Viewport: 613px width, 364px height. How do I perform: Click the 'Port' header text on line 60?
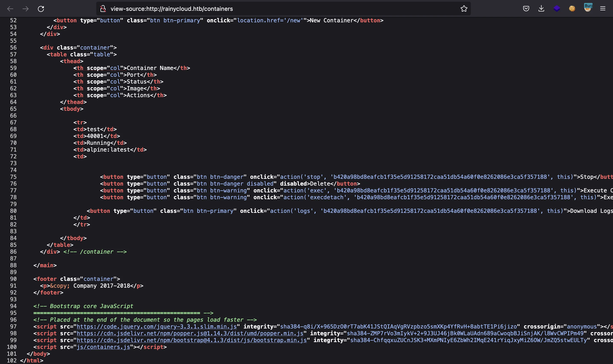[x=133, y=75]
